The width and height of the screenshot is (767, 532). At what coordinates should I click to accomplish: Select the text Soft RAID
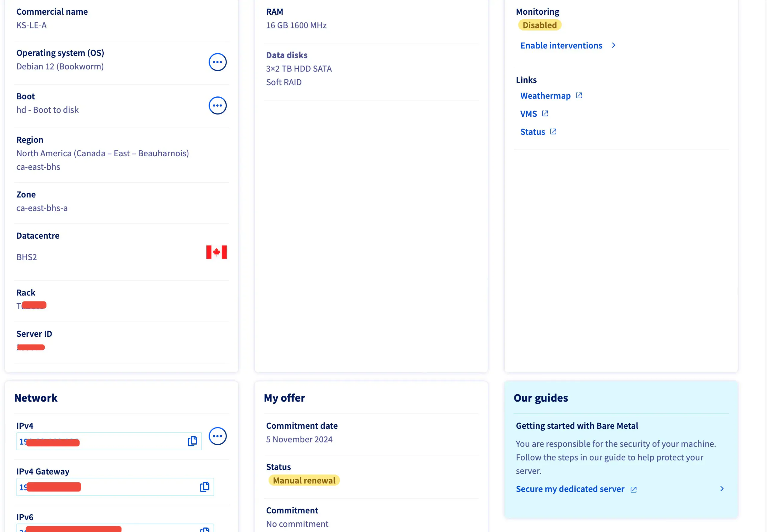click(284, 82)
